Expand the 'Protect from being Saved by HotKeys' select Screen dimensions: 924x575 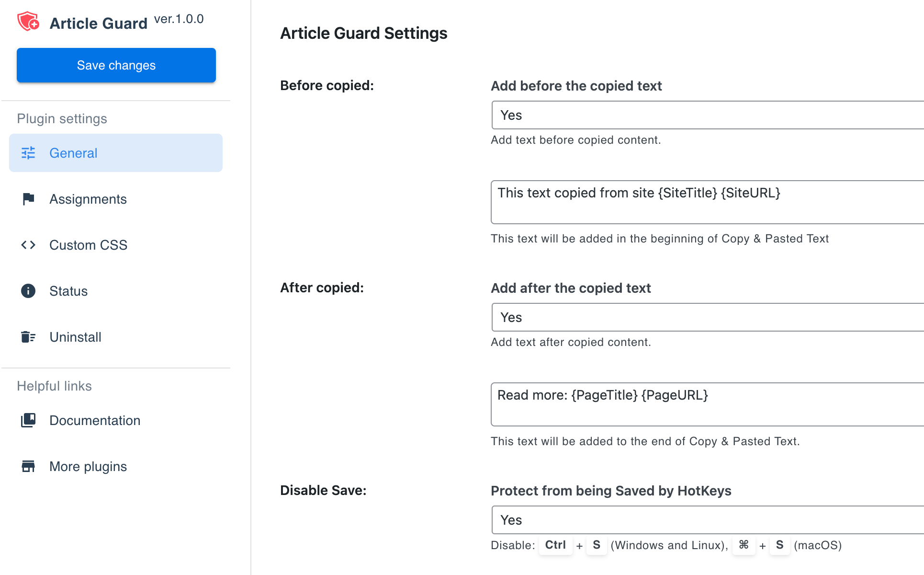[x=707, y=520]
